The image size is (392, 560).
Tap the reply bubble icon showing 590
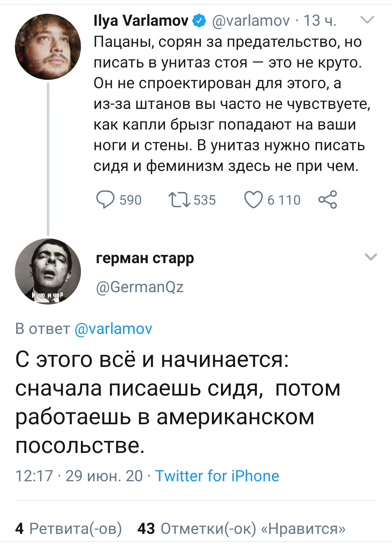(105, 200)
